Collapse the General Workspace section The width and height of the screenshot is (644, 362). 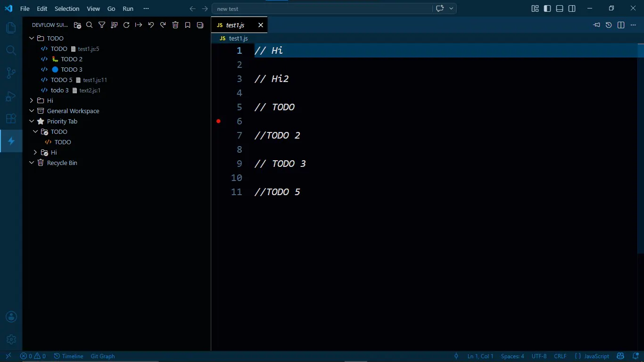tap(32, 111)
